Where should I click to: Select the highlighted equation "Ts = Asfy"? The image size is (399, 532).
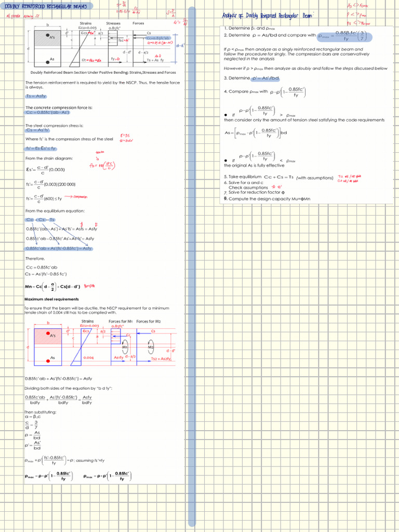[36, 96]
